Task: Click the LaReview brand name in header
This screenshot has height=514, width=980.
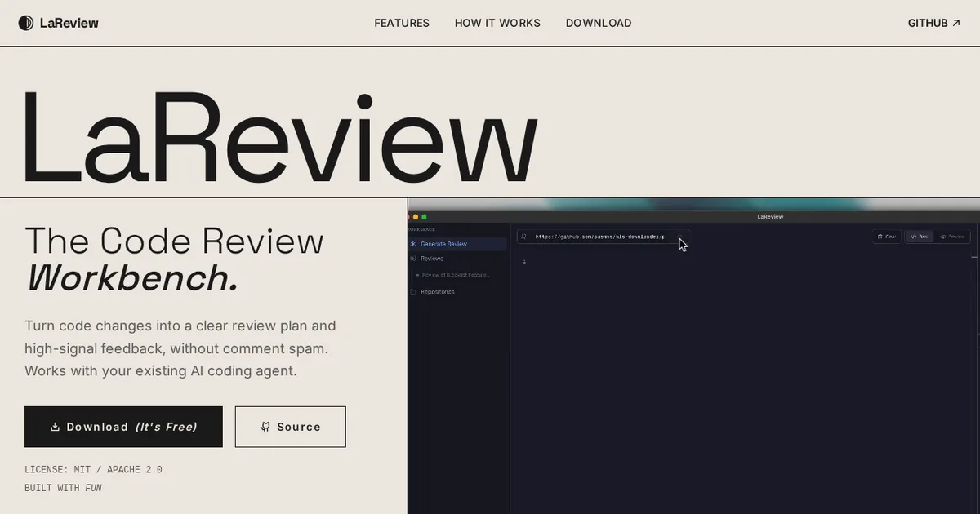Action: 69,23
